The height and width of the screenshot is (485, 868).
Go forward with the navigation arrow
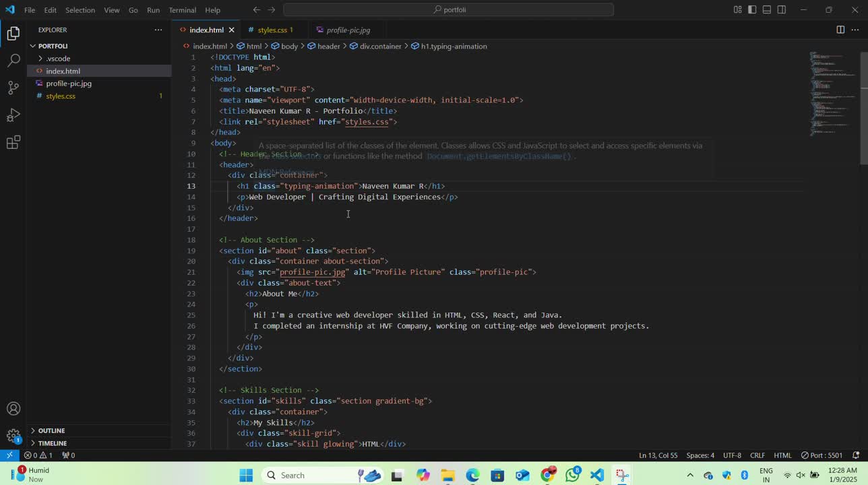coord(272,9)
